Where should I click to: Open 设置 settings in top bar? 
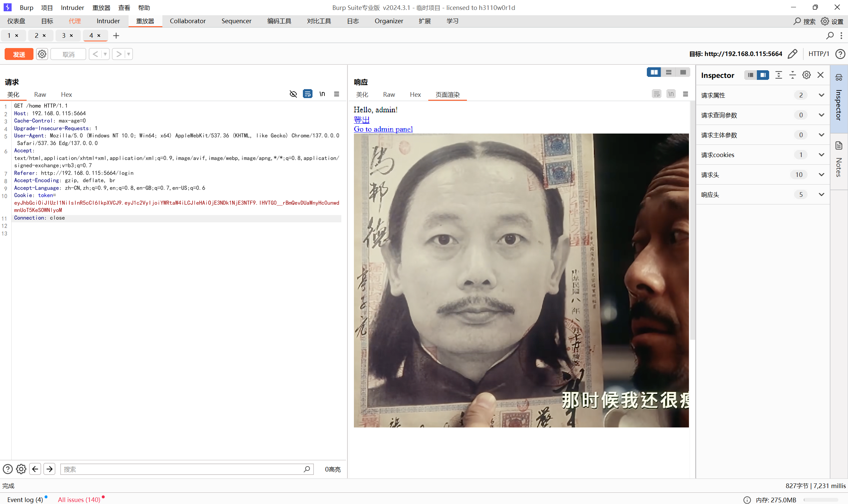(832, 22)
